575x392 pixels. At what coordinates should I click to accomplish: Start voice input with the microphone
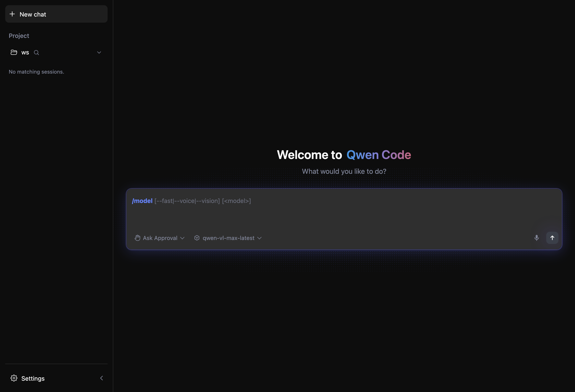[536, 238]
